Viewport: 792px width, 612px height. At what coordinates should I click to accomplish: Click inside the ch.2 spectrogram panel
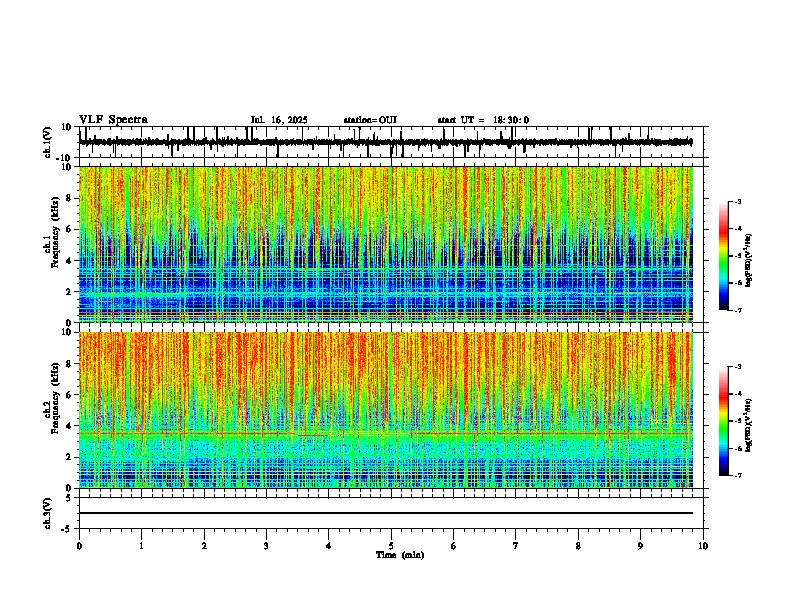tap(385, 410)
